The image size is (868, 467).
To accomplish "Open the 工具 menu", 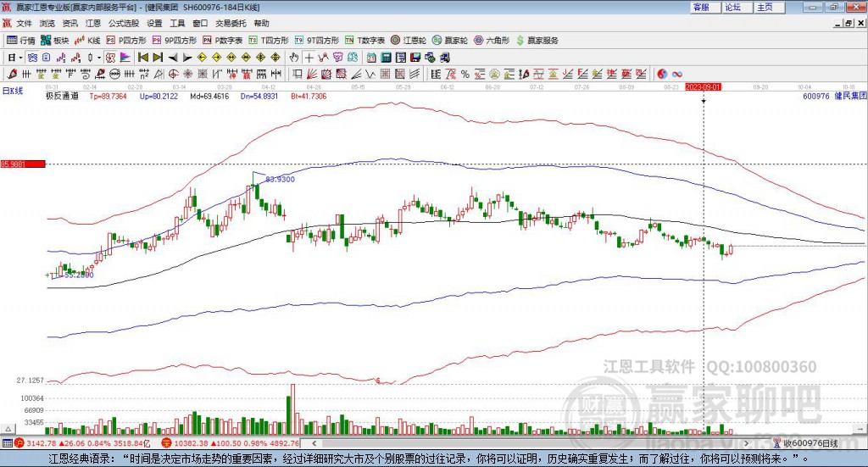I will tap(177, 23).
